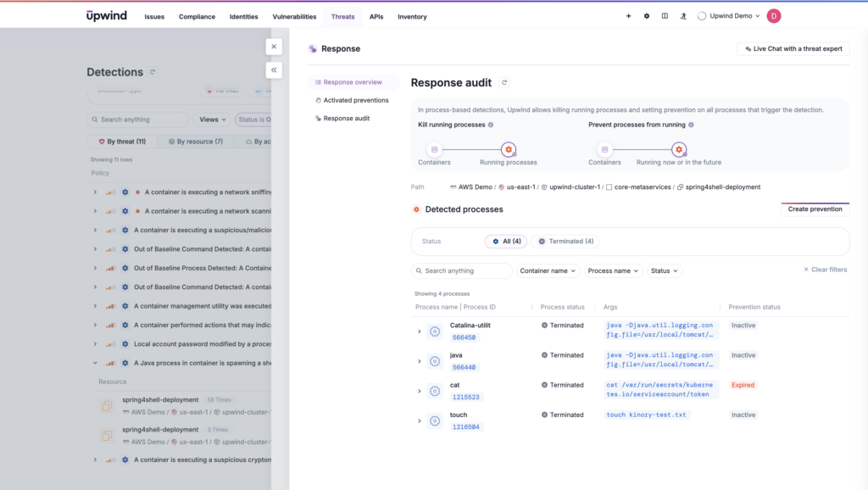This screenshot has width=868, height=490.
Task: Select the All (4) status filter
Action: click(x=506, y=242)
